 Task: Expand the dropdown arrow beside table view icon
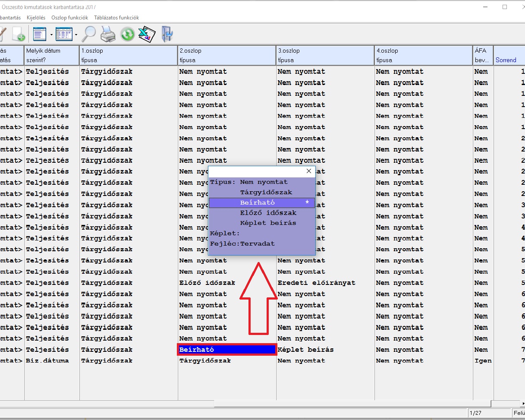coord(76,34)
